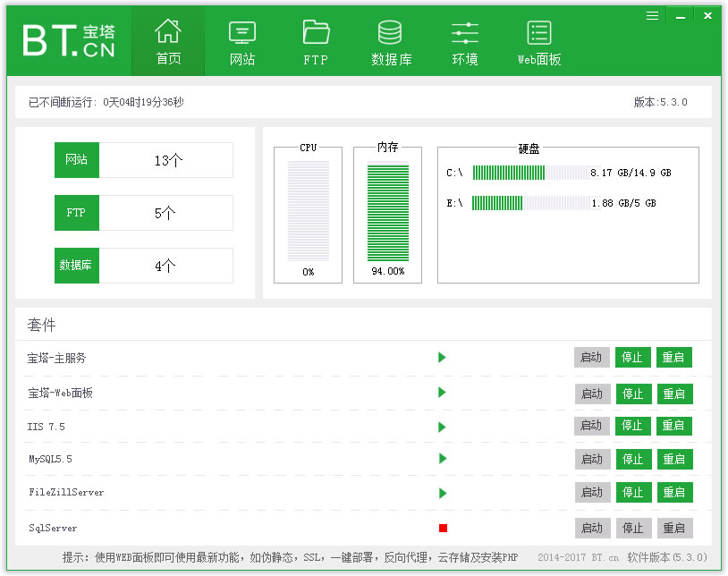The image size is (728, 576).
Task: Restart FileZillServer with 重启
Action: (675, 493)
